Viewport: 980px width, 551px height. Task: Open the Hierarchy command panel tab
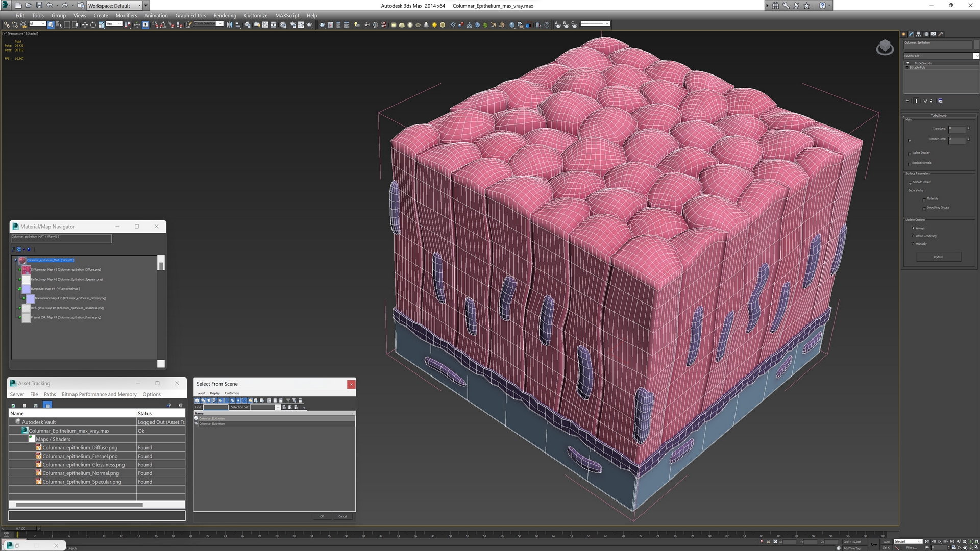(x=918, y=34)
